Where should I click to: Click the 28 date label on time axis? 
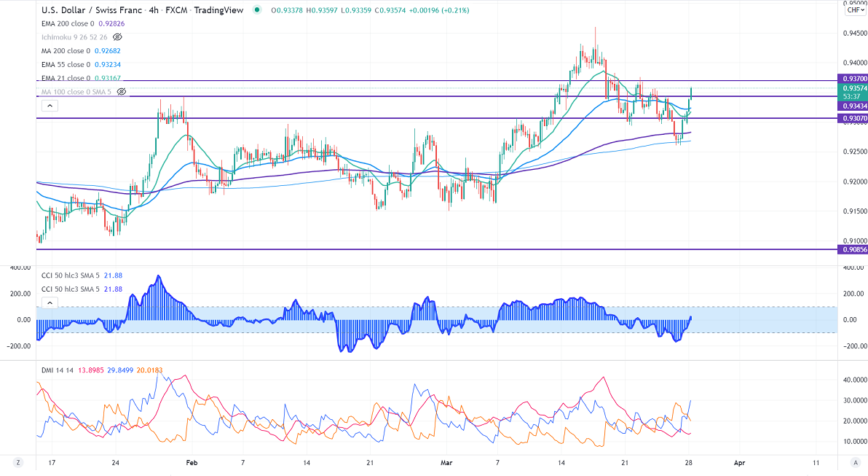click(688, 463)
